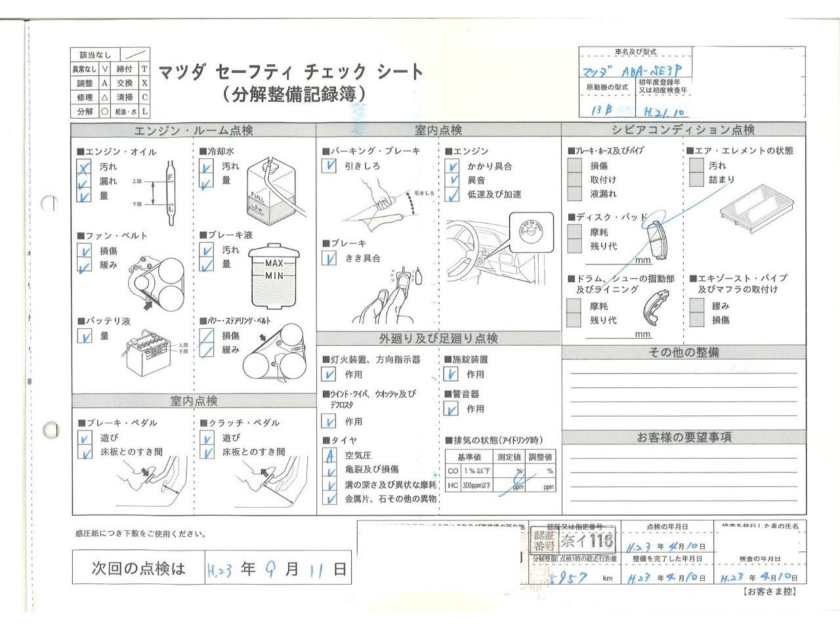Toggle the 警音器 作用 checkbox
Viewport: 840px width, 630px height.
(451, 409)
